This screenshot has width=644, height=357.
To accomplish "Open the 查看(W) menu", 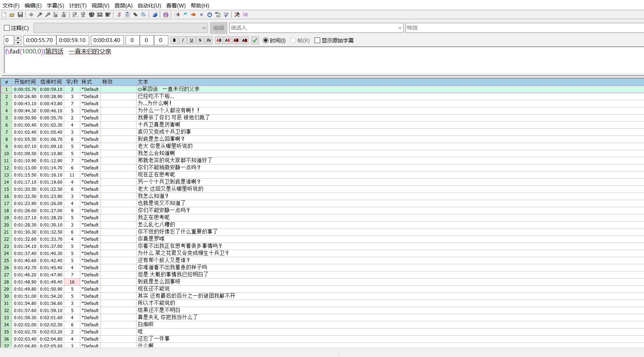I will (x=176, y=5).
